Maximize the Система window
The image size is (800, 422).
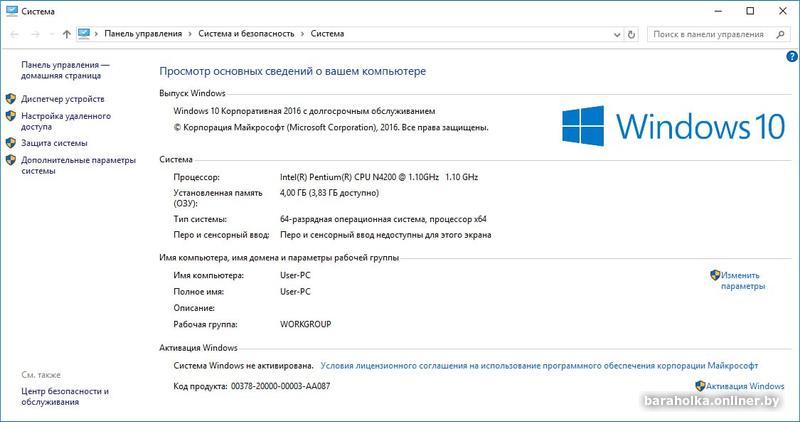click(750, 11)
